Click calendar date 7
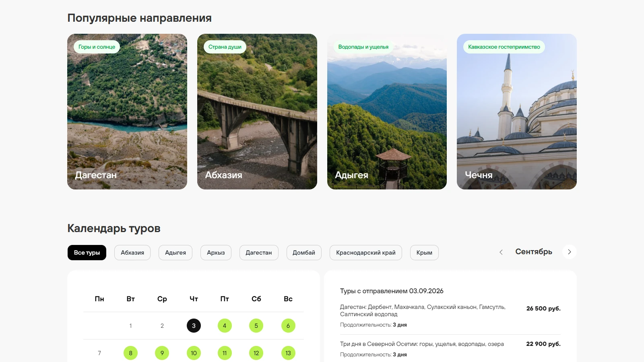The image size is (644, 362). point(99,353)
